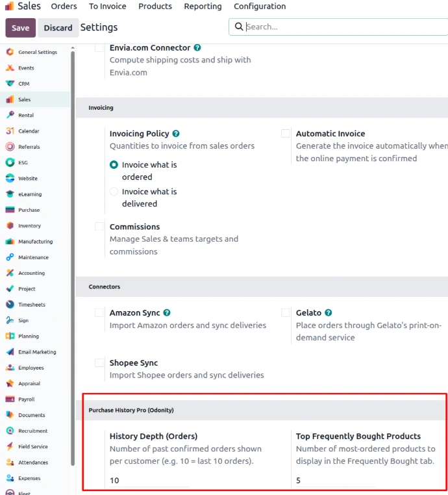Open the Accounting icon in sidebar
The width and height of the screenshot is (448, 495).
pos(10,273)
